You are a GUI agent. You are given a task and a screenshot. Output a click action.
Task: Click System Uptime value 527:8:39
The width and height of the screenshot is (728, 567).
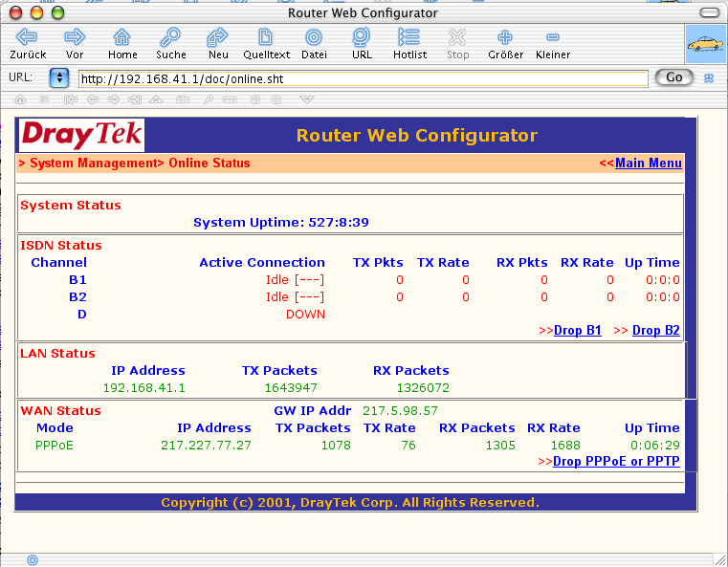click(339, 222)
